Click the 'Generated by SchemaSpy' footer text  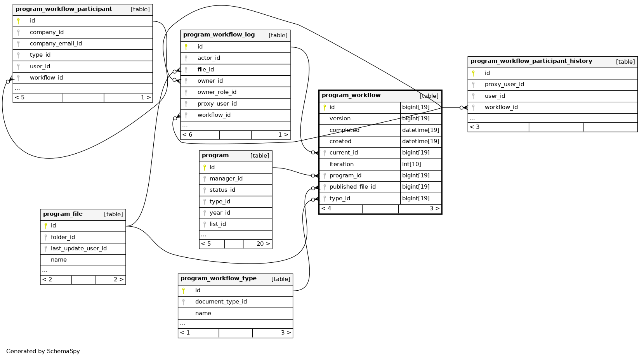43,351
